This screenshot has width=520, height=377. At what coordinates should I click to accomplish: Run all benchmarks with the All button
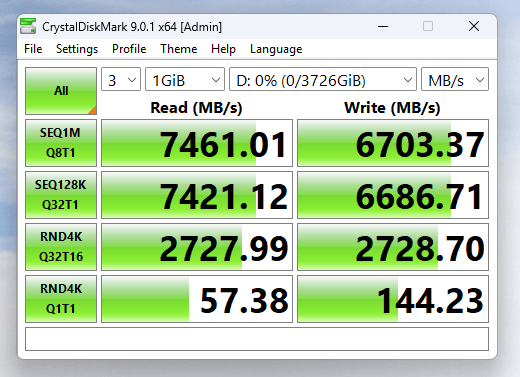coord(61,91)
